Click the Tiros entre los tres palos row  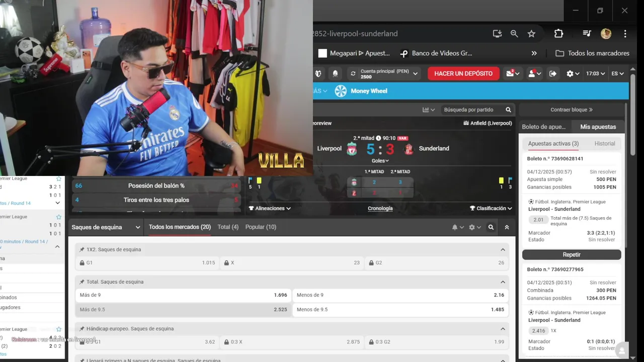coord(156,200)
